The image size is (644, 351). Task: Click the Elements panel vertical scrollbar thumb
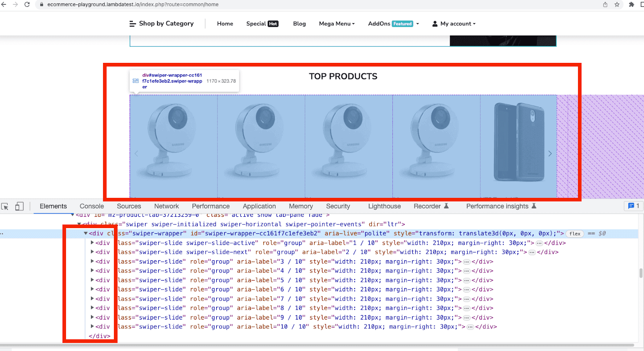click(x=641, y=273)
